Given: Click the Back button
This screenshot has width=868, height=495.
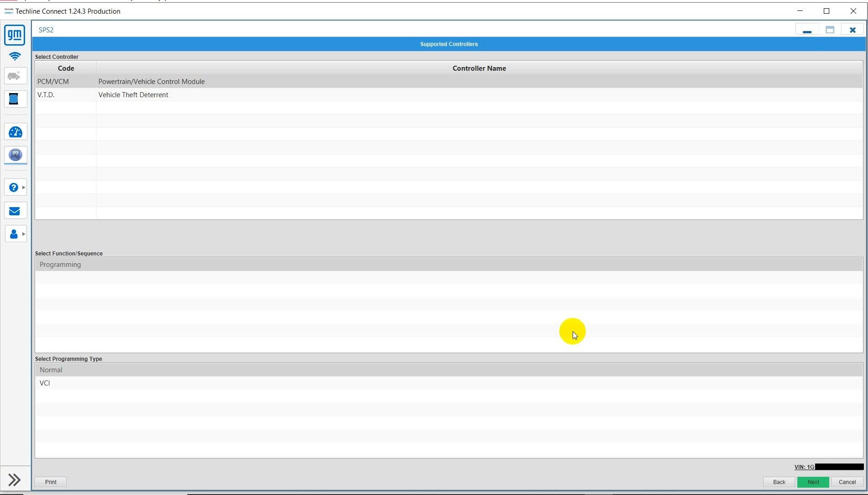Looking at the screenshot, I should pos(779,482).
